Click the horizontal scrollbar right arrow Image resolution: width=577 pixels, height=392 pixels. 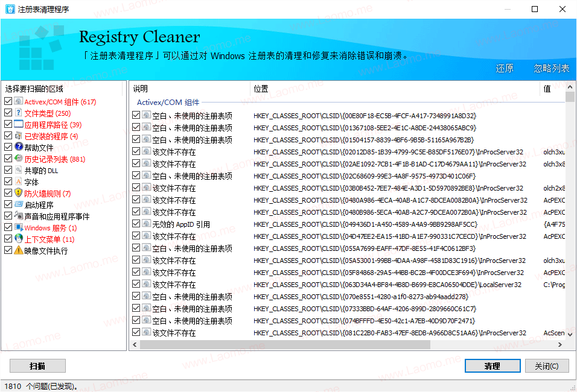tap(560, 344)
